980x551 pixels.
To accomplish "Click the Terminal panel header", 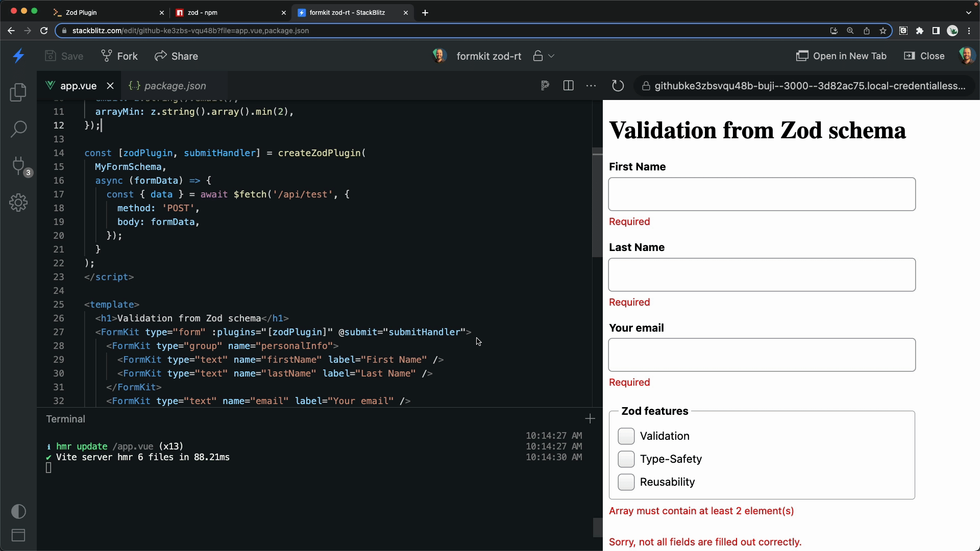I will [65, 419].
